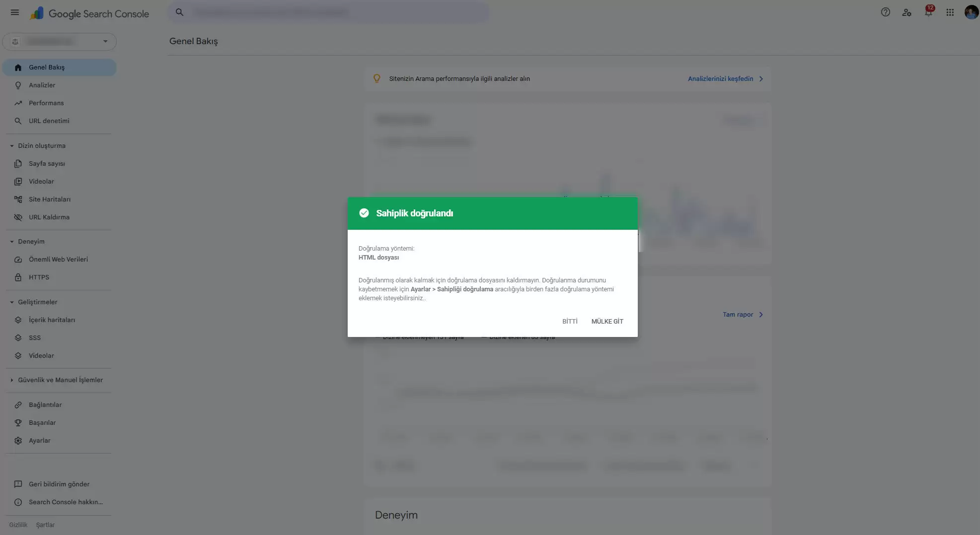Viewport: 980px width, 535px height.
Task: Click the lightbulb icon in analytics banner
Action: coord(377,78)
